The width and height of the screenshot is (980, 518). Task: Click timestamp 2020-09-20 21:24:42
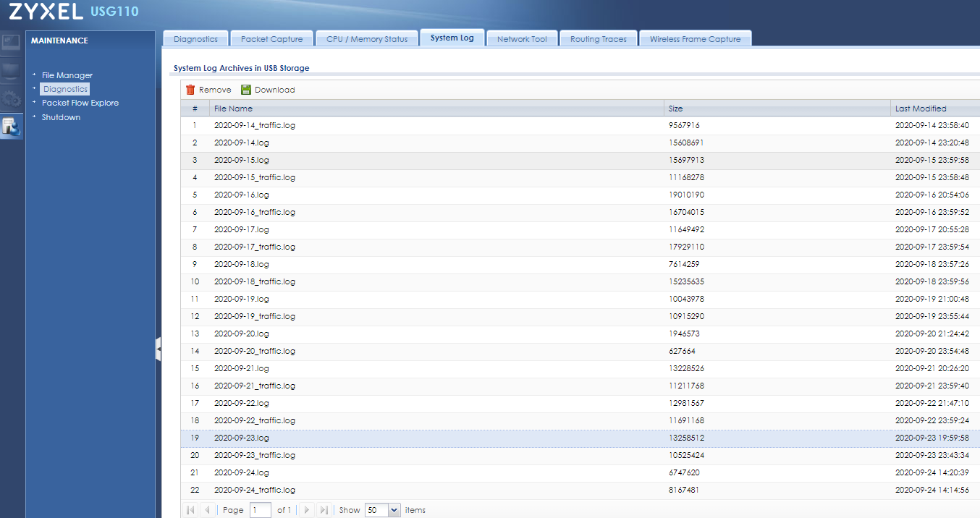click(932, 334)
